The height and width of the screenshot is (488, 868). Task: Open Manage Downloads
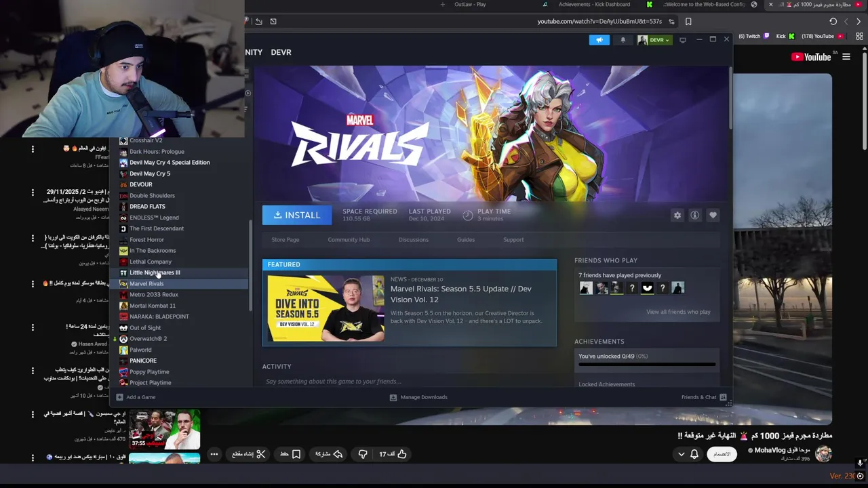pos(418,397)
